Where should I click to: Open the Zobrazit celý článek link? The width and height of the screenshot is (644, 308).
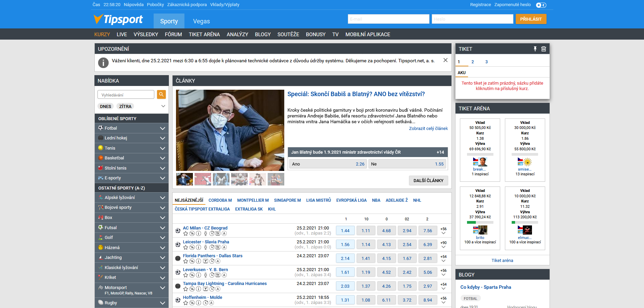pyautogui.click(x=428, y=128)
